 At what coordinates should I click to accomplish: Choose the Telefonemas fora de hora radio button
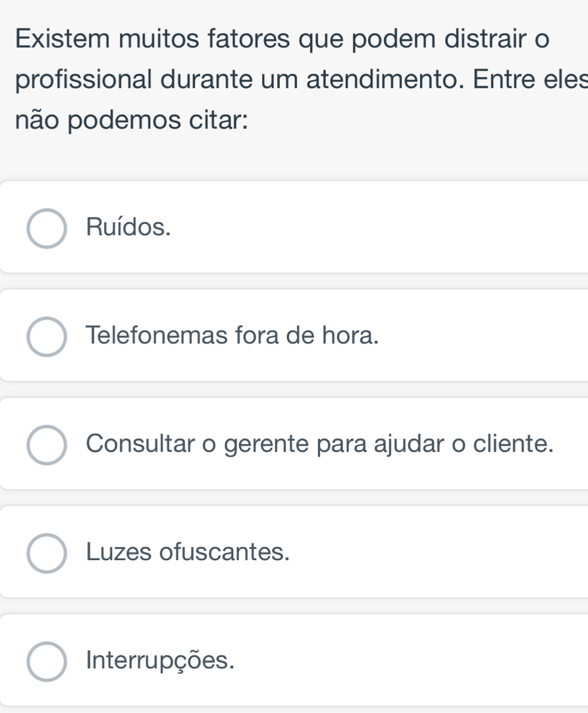[46, 336]
